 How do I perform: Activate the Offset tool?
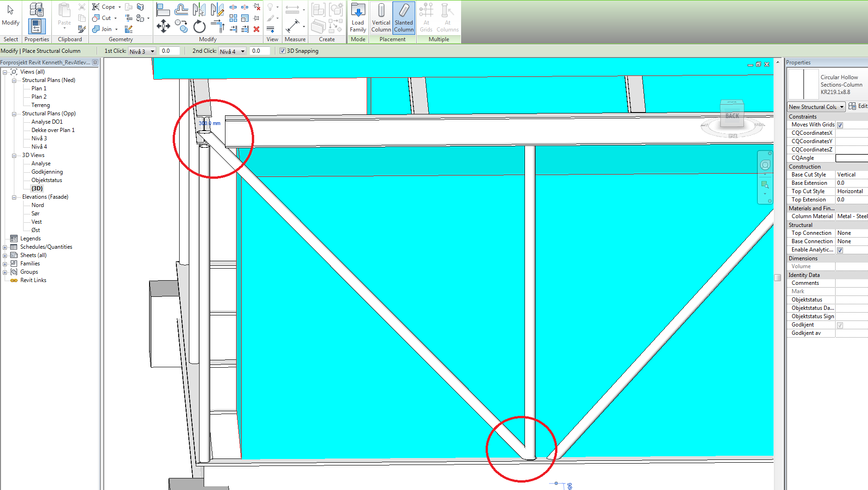(181, 9)
